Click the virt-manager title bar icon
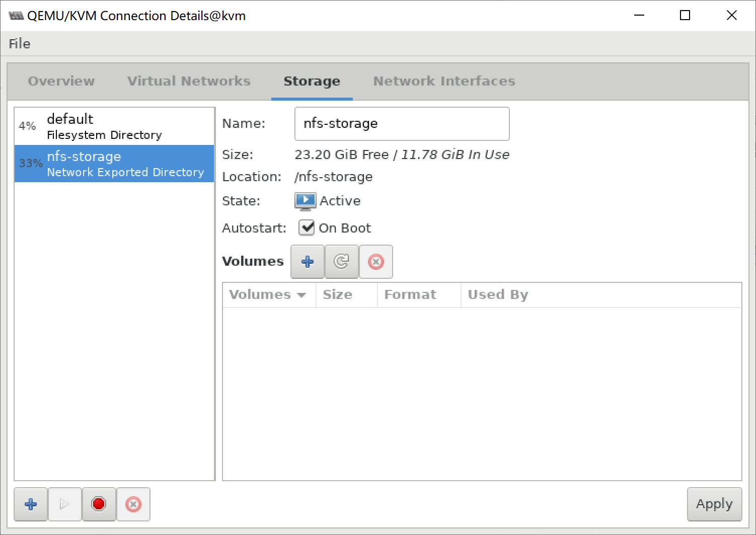Screen dimensions: 756x535 pos(16,16)
